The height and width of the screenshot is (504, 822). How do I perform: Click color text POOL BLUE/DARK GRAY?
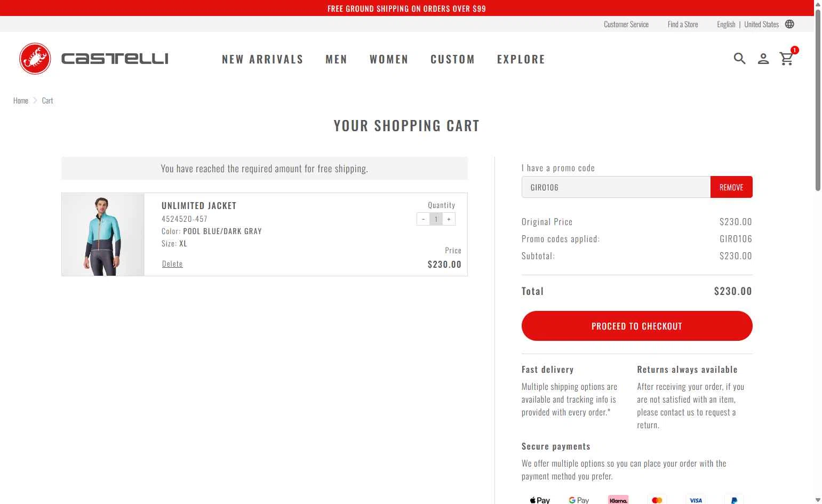click(222, 231)
